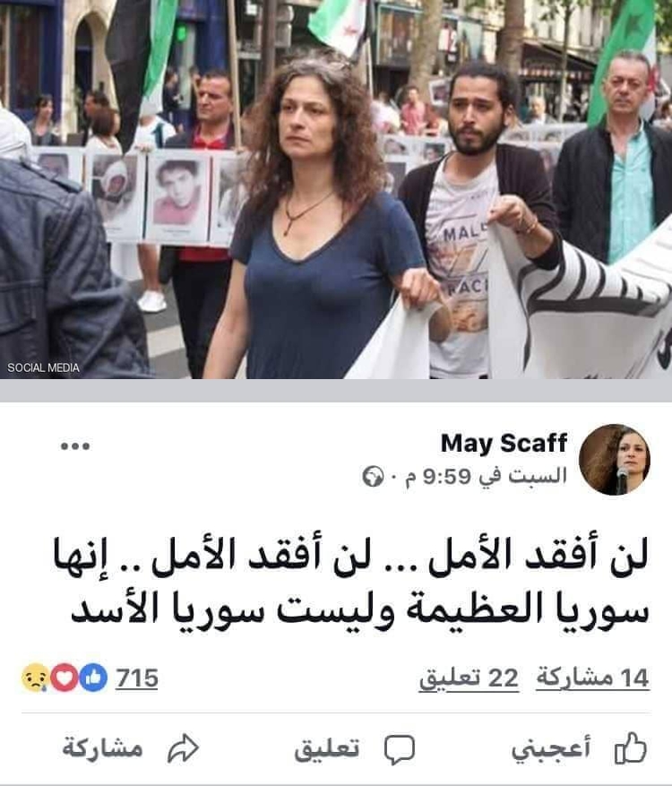The image size is (672, 786).
Task: Open the protest march photo
Action: point(336,189)
